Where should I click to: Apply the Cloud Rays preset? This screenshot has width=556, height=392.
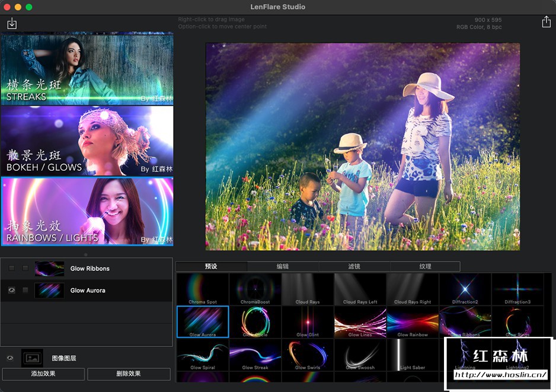(x=308, y=289)
